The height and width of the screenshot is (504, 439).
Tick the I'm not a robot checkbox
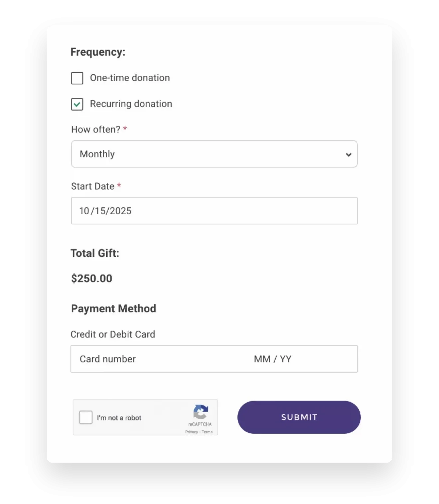[86, 417]
